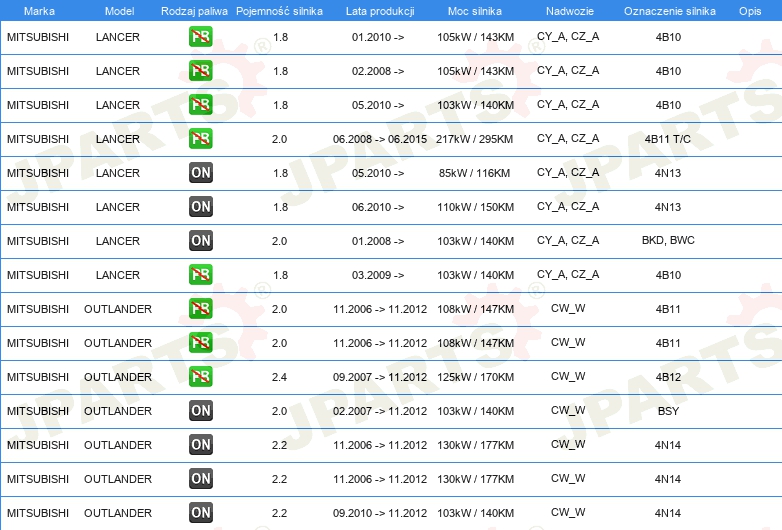Click the '01.2008 ->' production date cell
Viewport: 782px width, 530px height.
click(x=378, y=241)
